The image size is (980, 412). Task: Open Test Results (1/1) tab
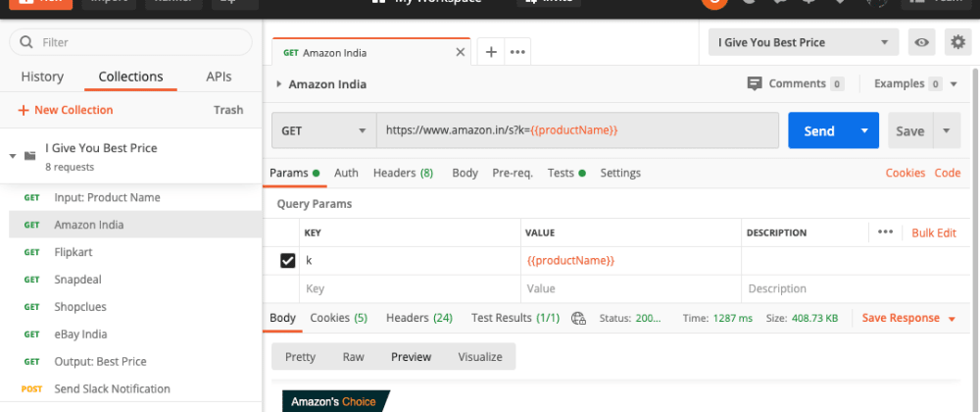515,318
